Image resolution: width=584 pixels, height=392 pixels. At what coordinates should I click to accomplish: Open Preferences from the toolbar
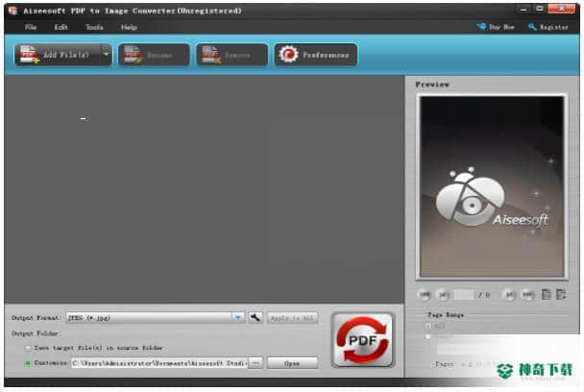click(315, 55)
